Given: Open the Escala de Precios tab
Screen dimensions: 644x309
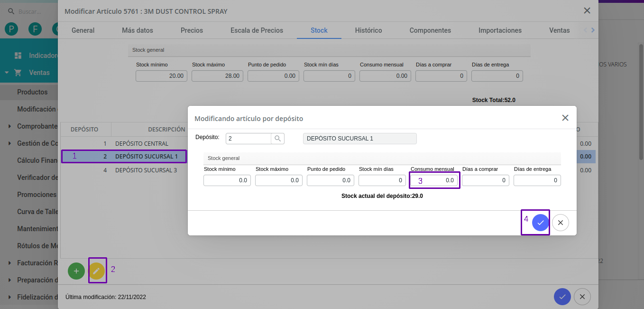Looking at the screenshot, I should (x=257, y=30).
